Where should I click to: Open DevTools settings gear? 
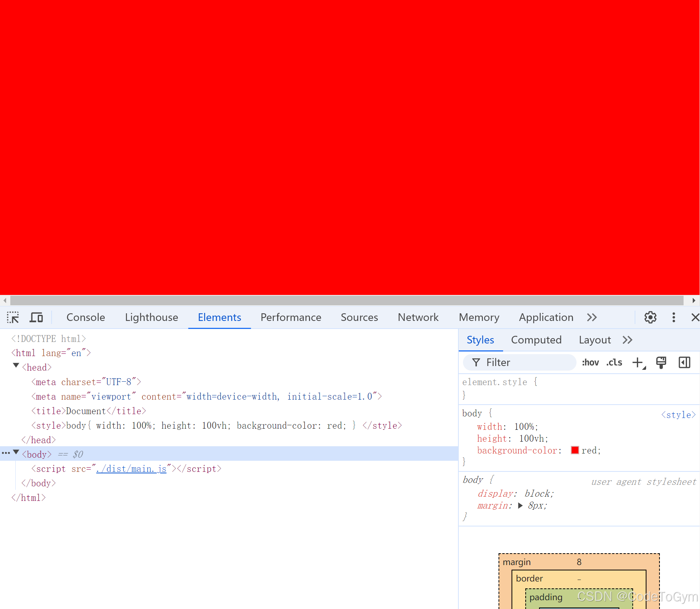coord(650,317)
